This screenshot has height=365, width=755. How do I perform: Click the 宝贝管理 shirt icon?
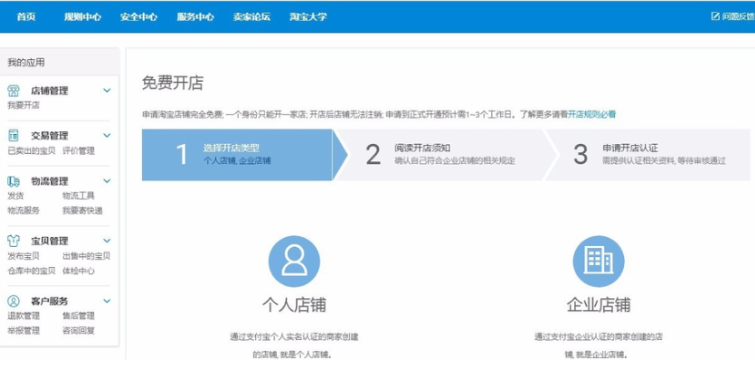pyautogui.click(x=13, y=241)
